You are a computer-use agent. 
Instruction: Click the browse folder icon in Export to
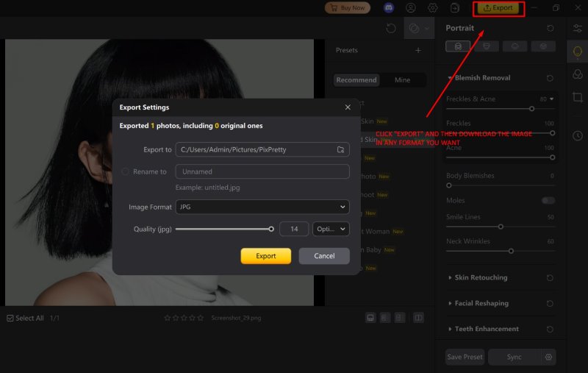340,149
